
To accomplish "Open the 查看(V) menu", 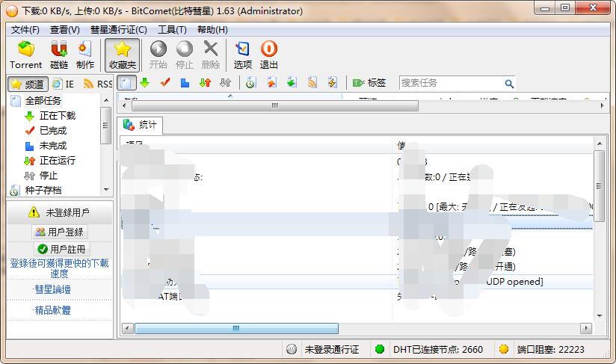I will point(65,30).
